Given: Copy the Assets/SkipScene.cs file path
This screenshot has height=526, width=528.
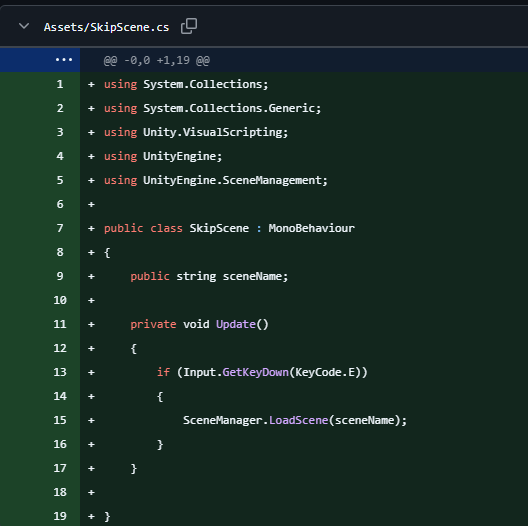Looking at the screenshot, I should [189, 26].
